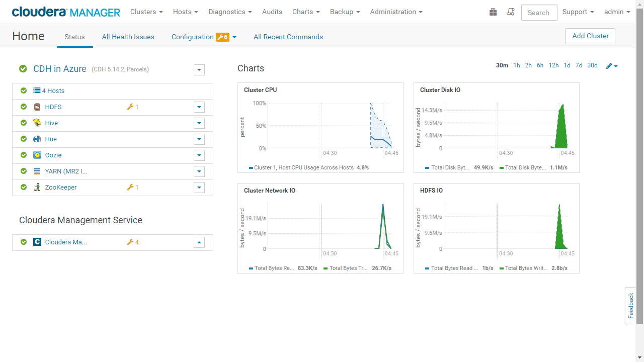Switch to All Health Issues tab

(x=128, y=37)
